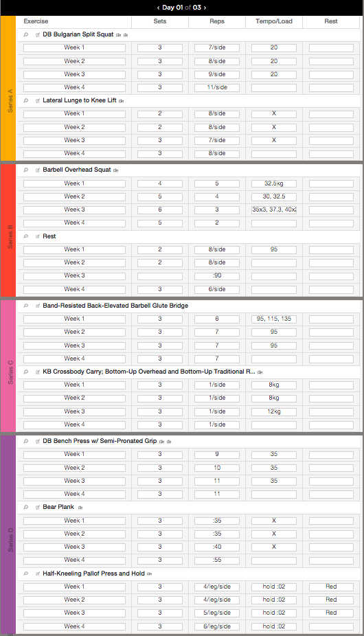Click the Tempo/Load column header
This screenshot has height=636, width=364.
274,21
